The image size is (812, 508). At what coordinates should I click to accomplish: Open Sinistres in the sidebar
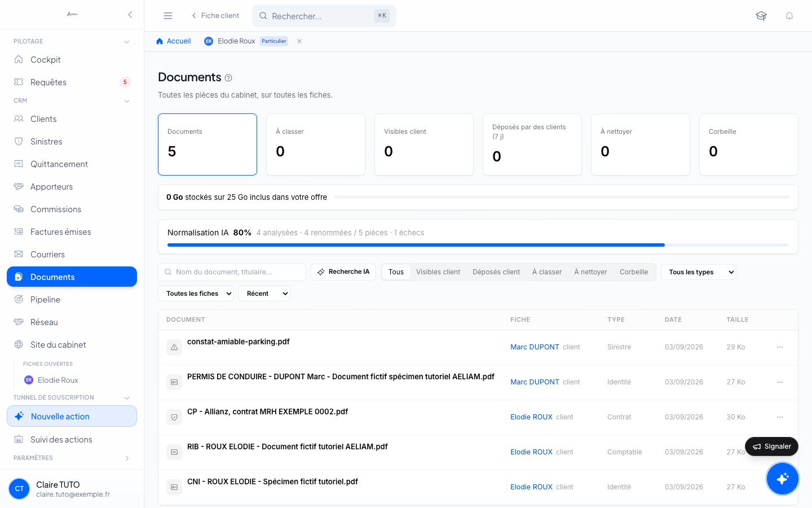[x=72, y=142]
